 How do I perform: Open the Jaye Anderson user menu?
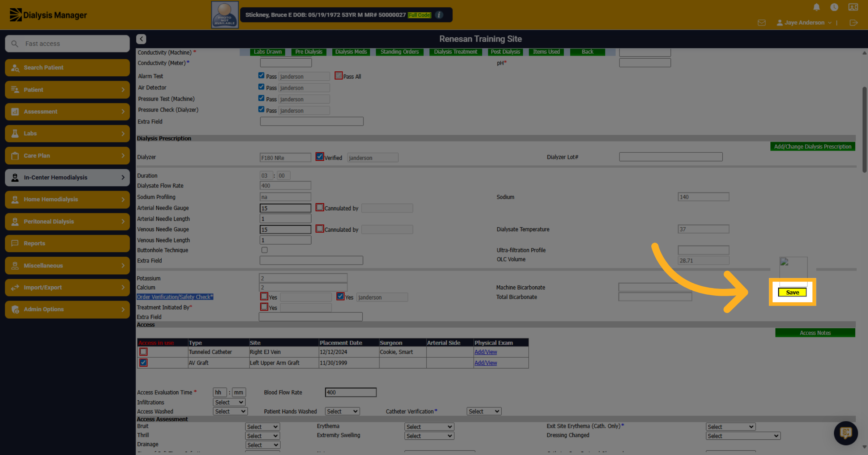point(804,22)
